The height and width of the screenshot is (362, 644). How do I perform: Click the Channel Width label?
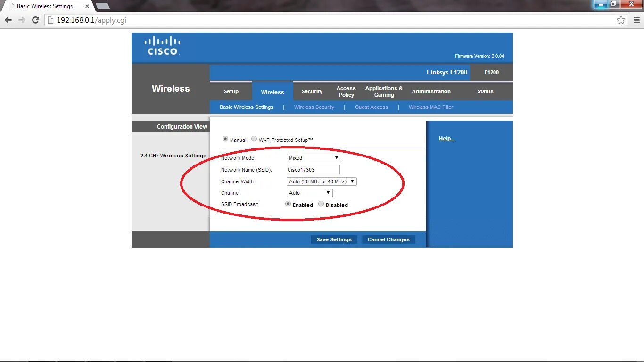tap(238, 181)
